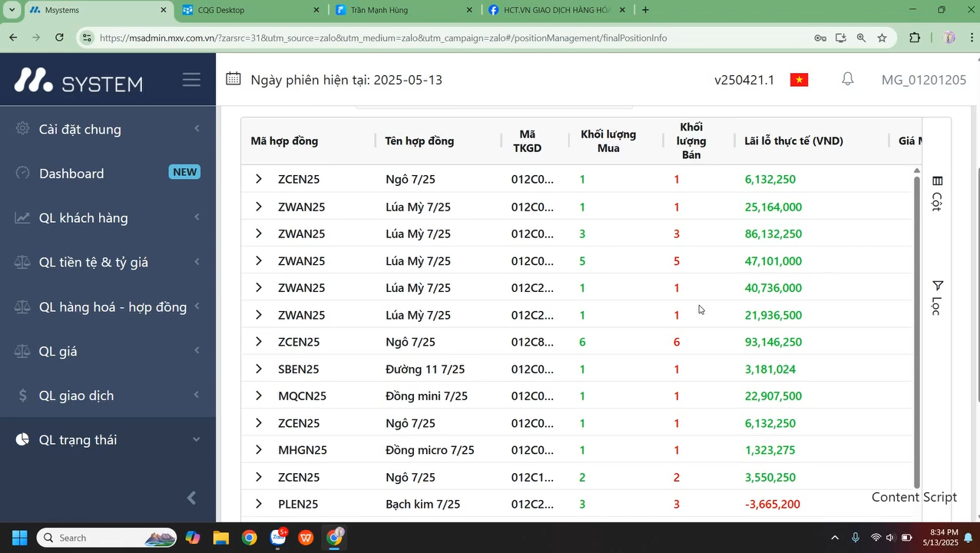The image size is (980, 553).
Task: Open QL khách hàng sidebar menu
Action: click(83, 218)
